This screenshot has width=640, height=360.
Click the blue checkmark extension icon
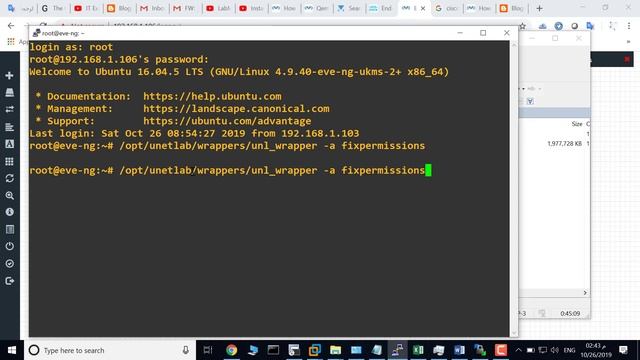click(x=558, y=26)
